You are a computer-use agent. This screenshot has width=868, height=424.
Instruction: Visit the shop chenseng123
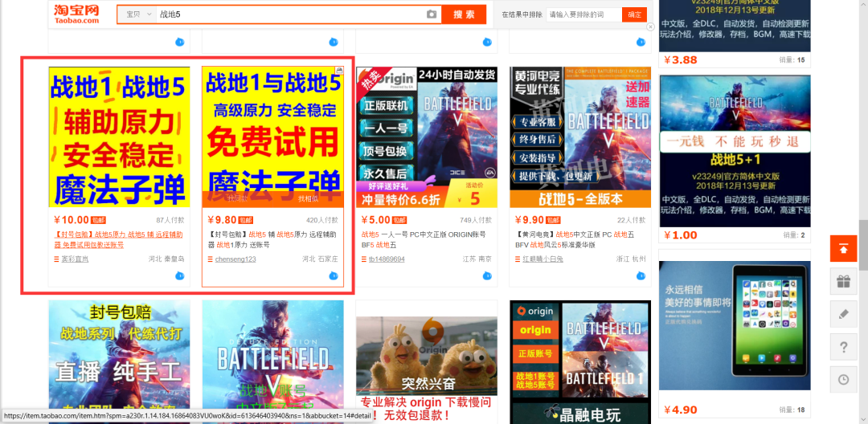tap(235, 259)
